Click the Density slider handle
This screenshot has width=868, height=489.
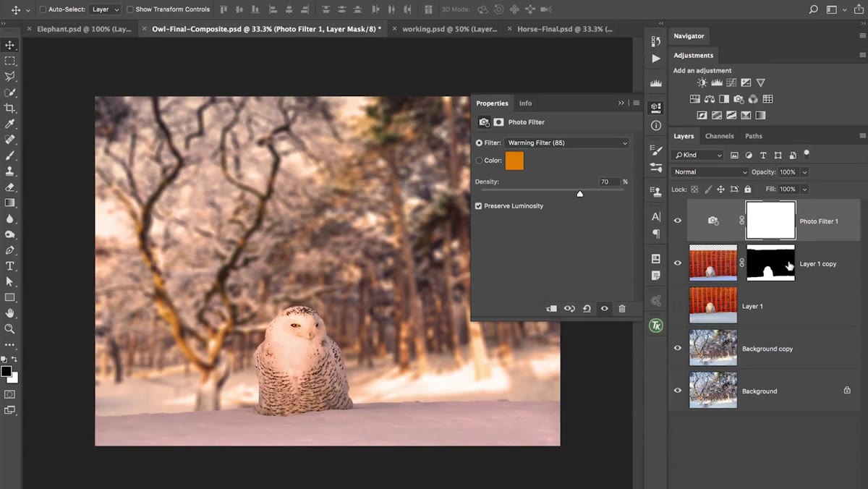579,193
